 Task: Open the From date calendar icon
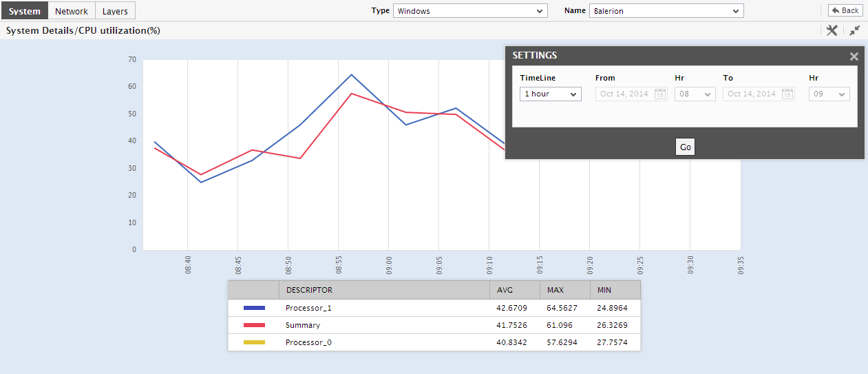click(659, 94)
